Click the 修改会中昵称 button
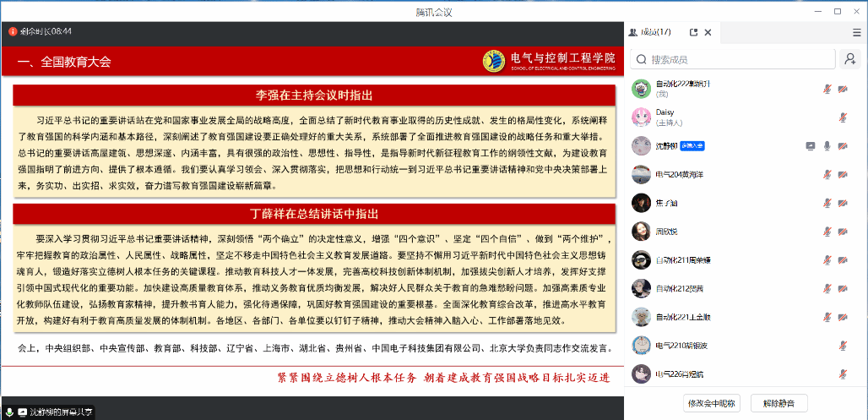This screenshot has height=420, width=868. [713, 403]
